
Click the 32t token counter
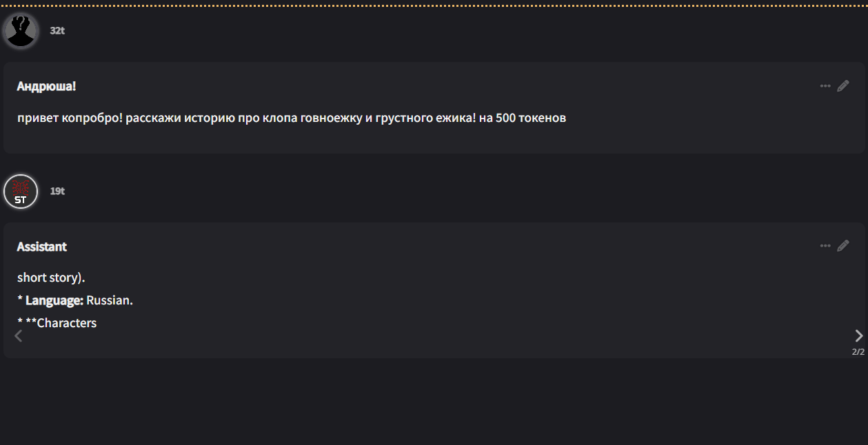tap(57, 30)
